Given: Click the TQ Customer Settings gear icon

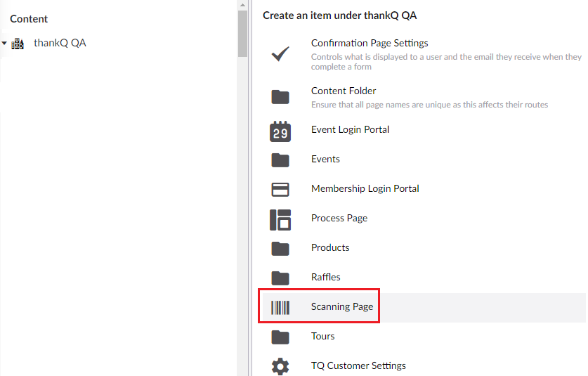Looking at the screenshot, I should coord(280,366).
